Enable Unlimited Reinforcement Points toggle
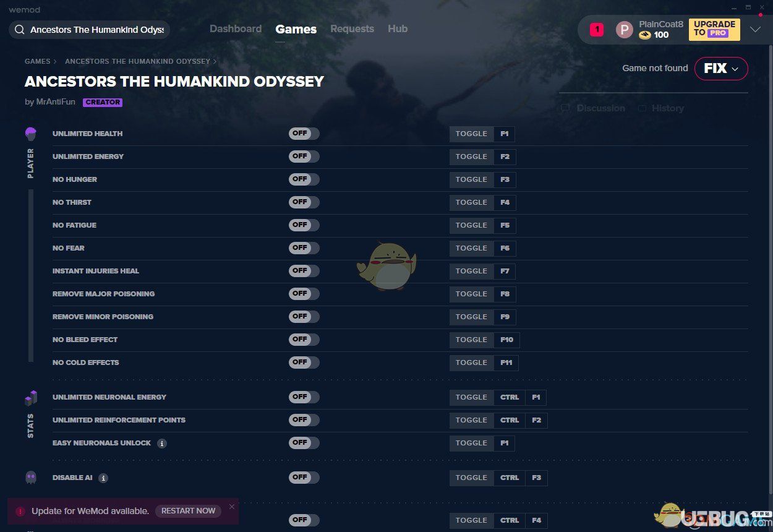Screen dimensions: 773x532 tap(304, 420)
